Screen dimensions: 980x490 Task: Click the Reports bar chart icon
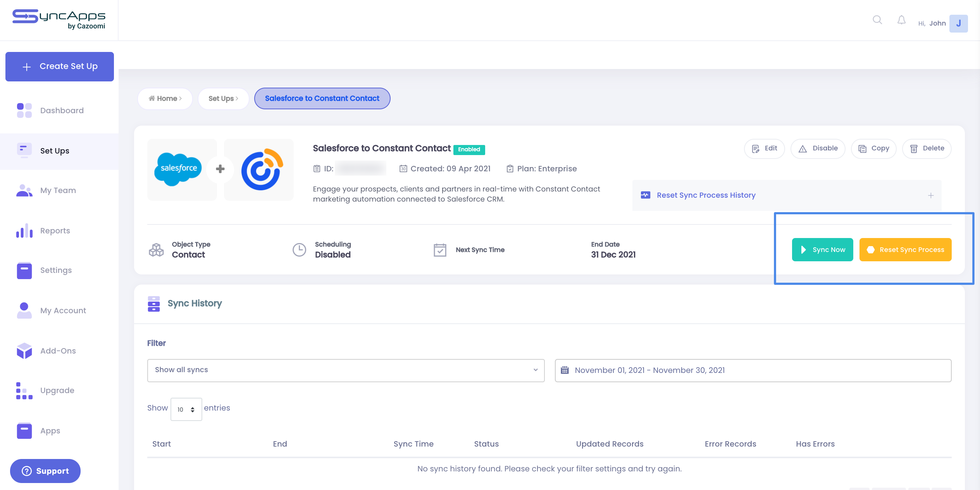(x=24, y=231)
